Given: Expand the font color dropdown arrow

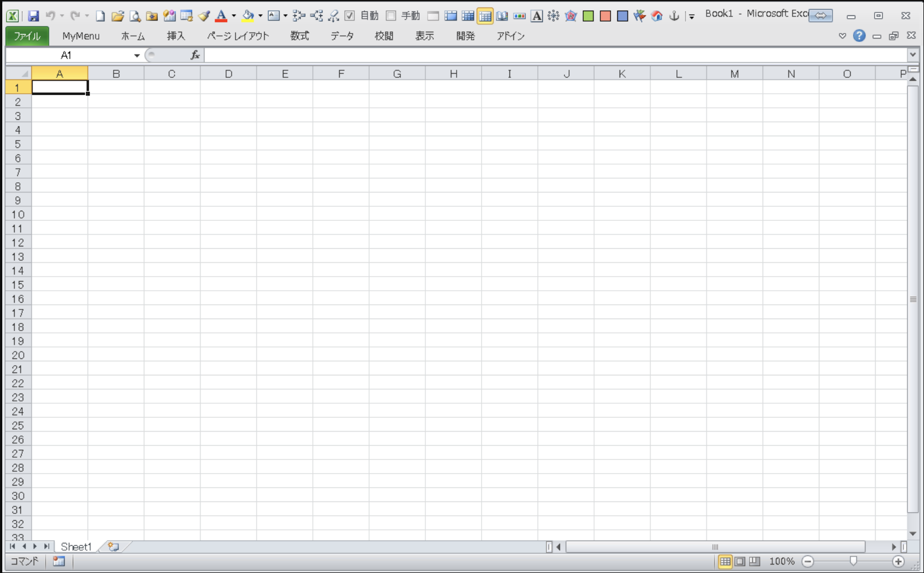Looking at the screenshot, I should click(233, 16).
